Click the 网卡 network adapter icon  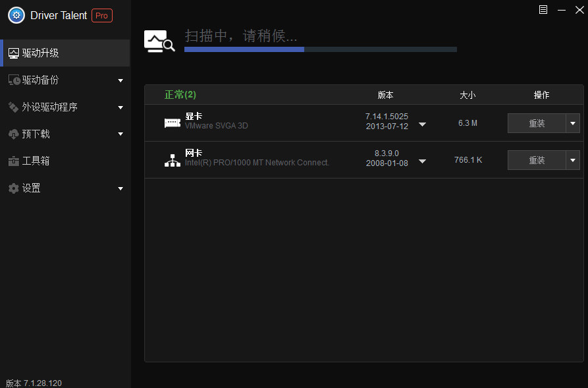[173, 160]
